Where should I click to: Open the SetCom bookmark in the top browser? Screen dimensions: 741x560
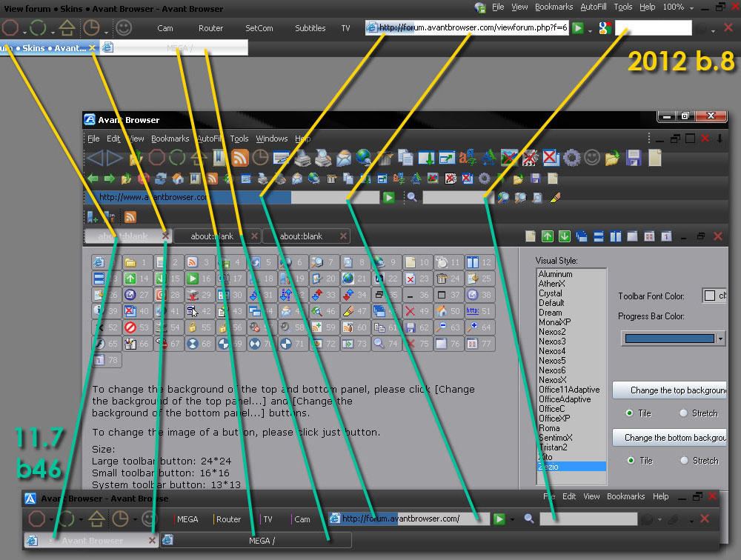coord(259,28)
